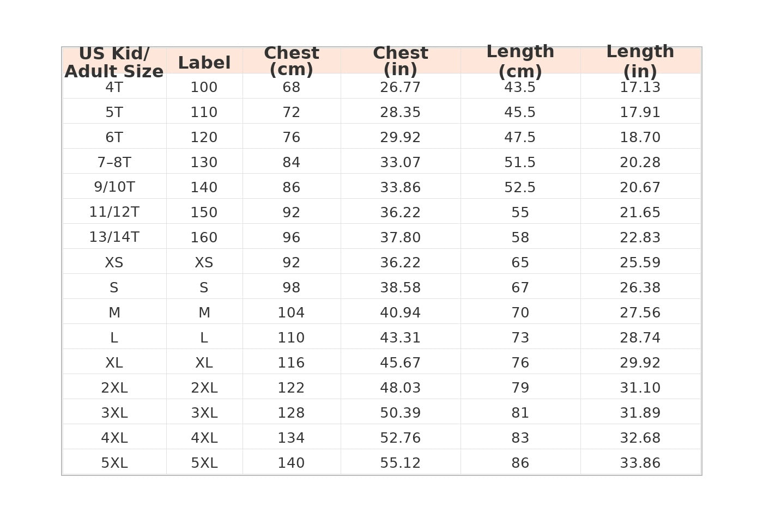763x532 pixels.
Task: Click the Length (in) column header
Action: click(x=640, y=60)
